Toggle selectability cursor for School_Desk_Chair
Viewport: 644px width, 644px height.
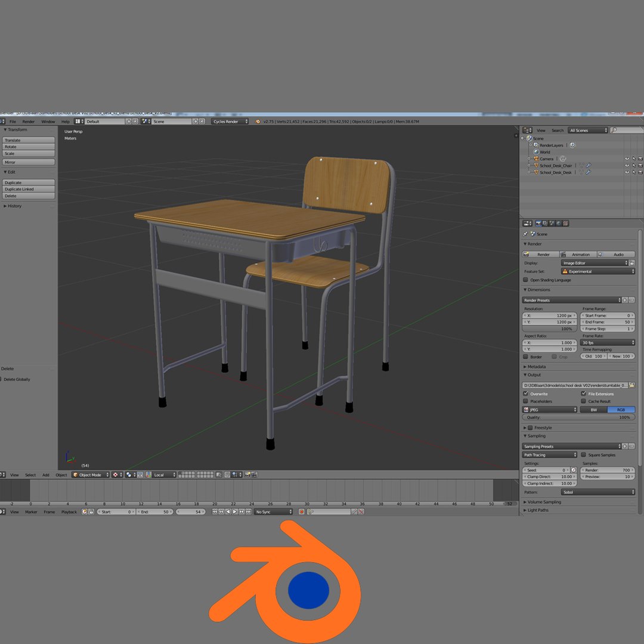click(634, 166)
